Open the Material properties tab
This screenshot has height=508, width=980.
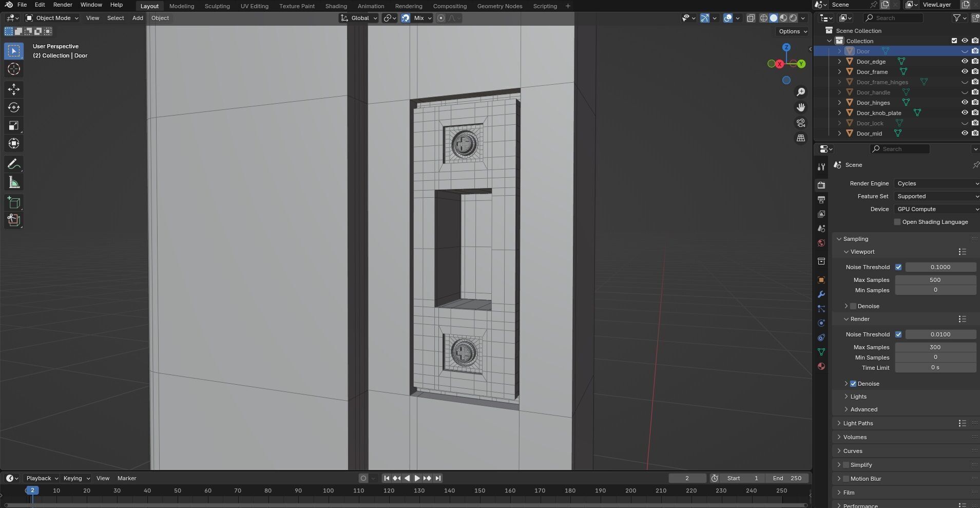[821, 366]
